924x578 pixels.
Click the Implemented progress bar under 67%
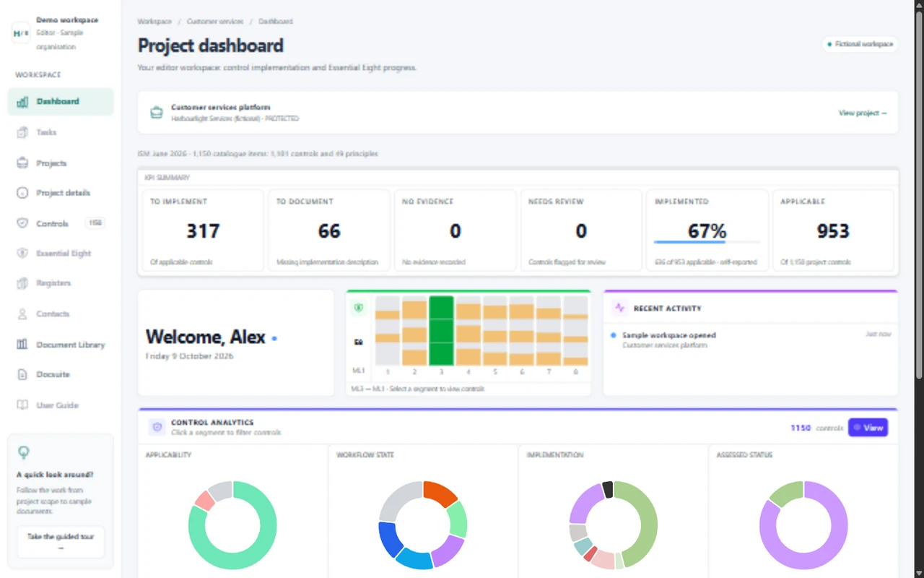tap(707, 242)
